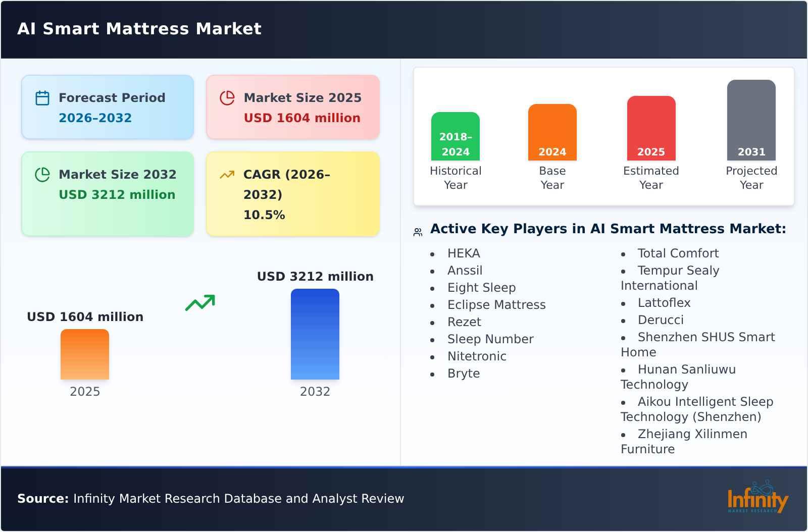
Task: Collapse the Forecast Period card
Action: (x=107, y=106)
